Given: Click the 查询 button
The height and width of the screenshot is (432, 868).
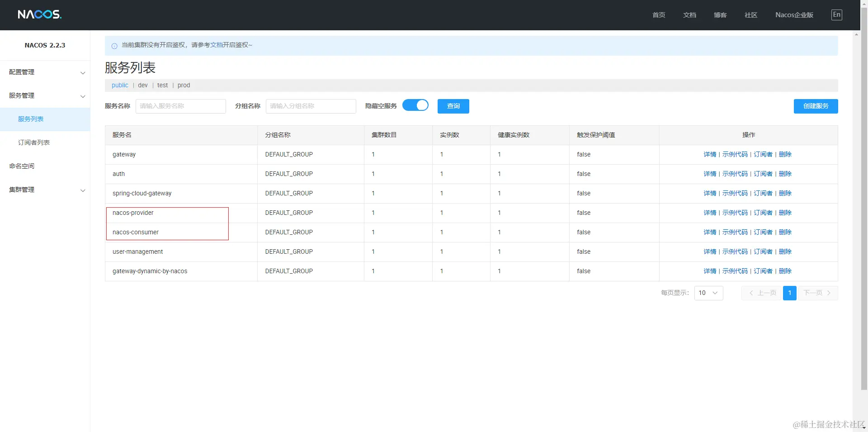Looking at the screenshot, I should [x=453, y=106].
